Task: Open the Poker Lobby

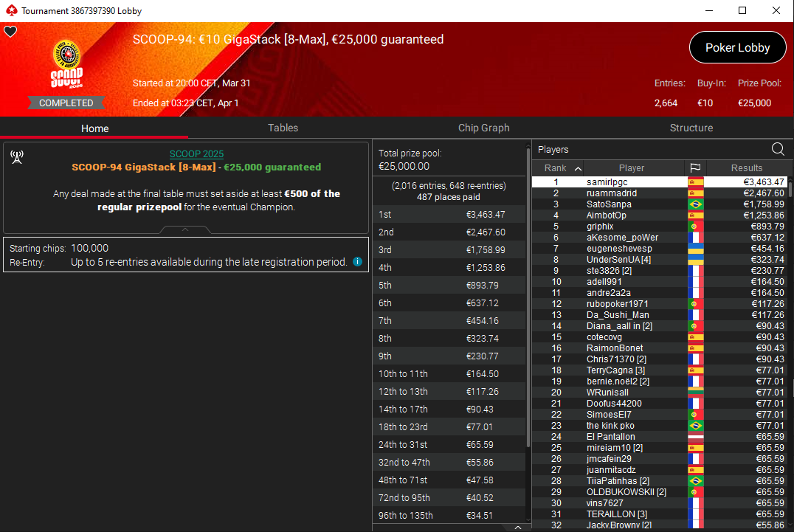Action: 737,47
